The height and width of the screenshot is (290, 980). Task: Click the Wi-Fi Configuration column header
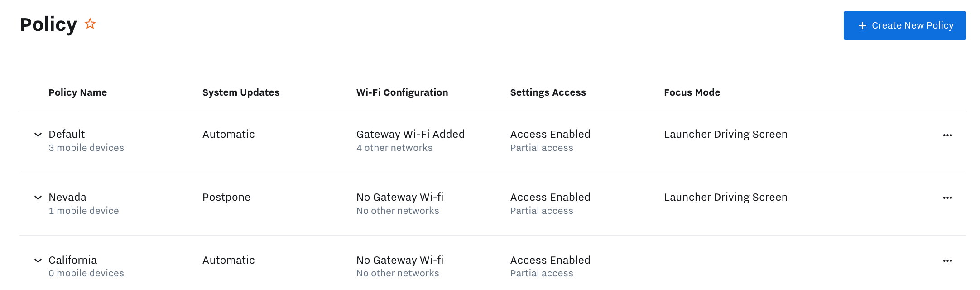click(x=402, y=92)
